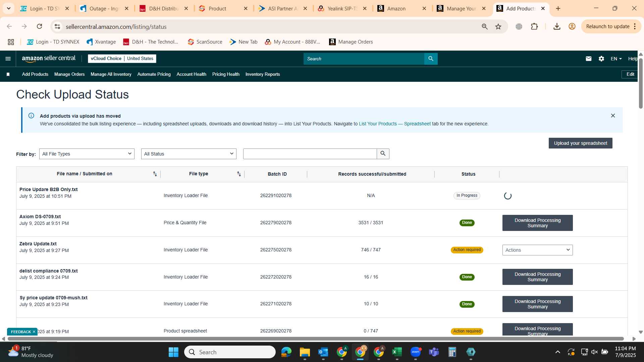Open the zoom magnifier in address bar
Viewport: 644px width, 362px height.
484,26
